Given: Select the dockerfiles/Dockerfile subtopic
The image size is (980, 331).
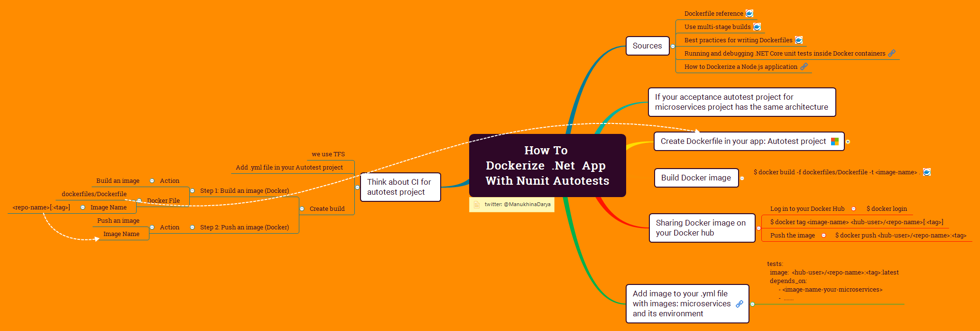Looking at the screenshot, I should click(x=94, y=194).
